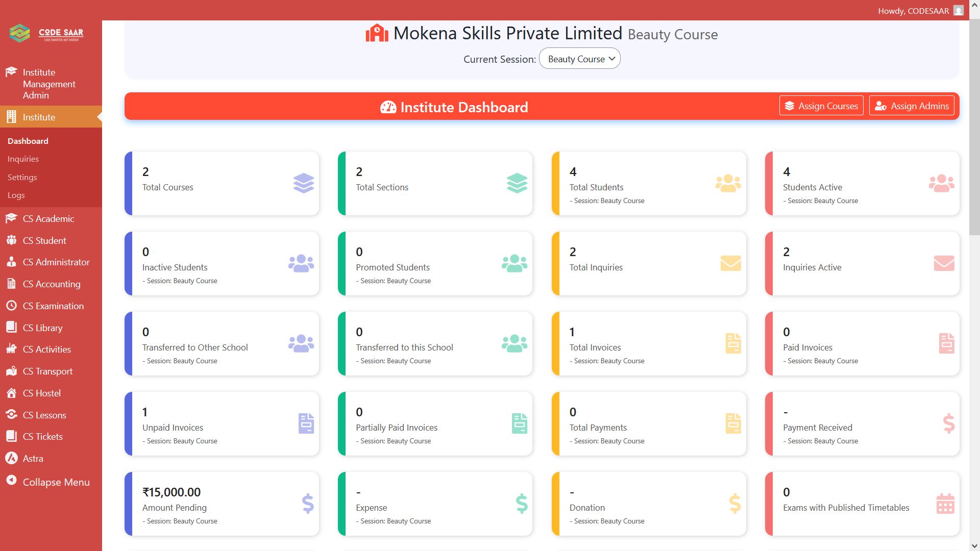
Task: Click the Code Saar logo in sidebar
Action: coord(46,34)
